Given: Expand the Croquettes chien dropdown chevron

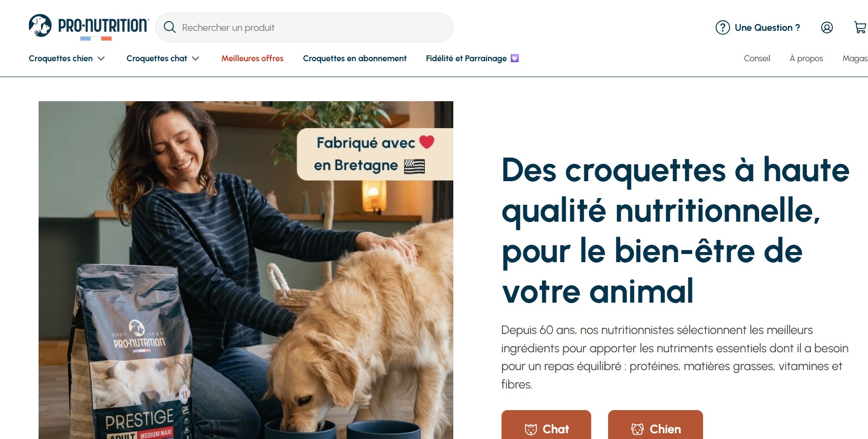Looking at the screenshot, I should point(101,58).
